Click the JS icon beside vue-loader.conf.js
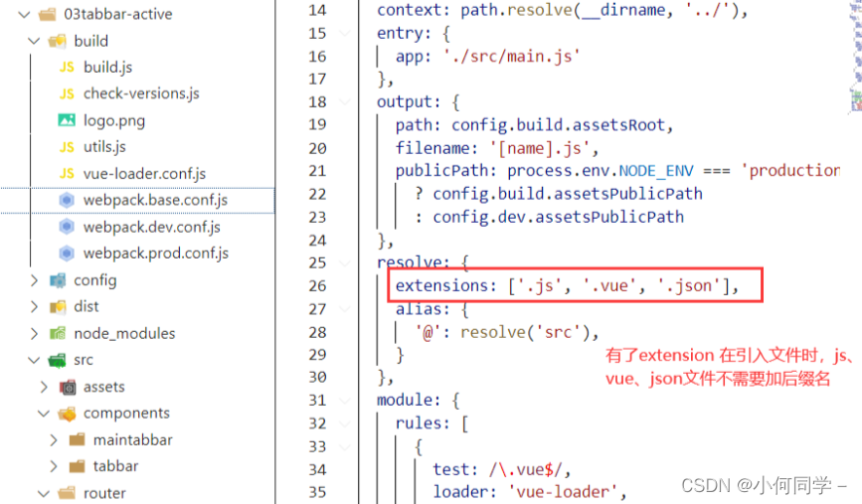This screenshot has width=862, height=504. (67, 174)
